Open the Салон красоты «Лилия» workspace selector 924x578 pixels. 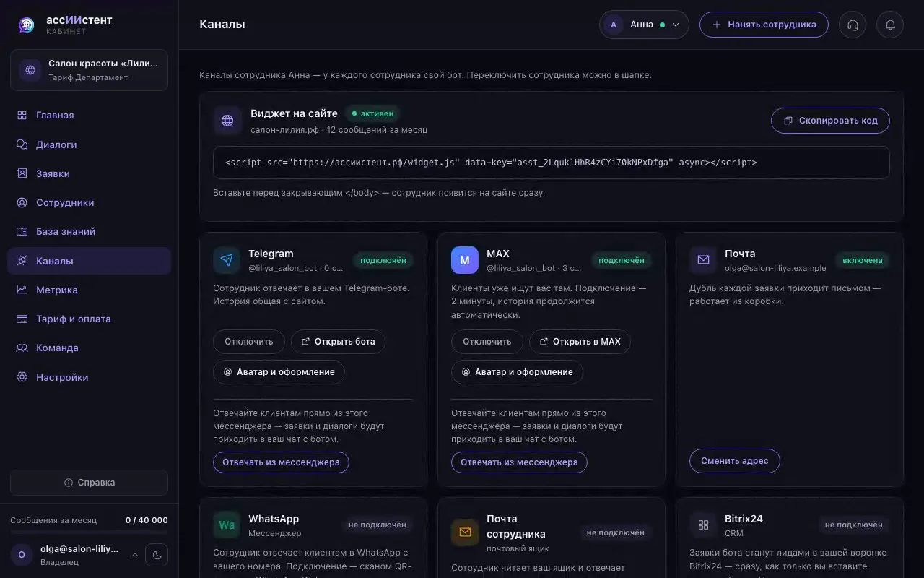89,70
